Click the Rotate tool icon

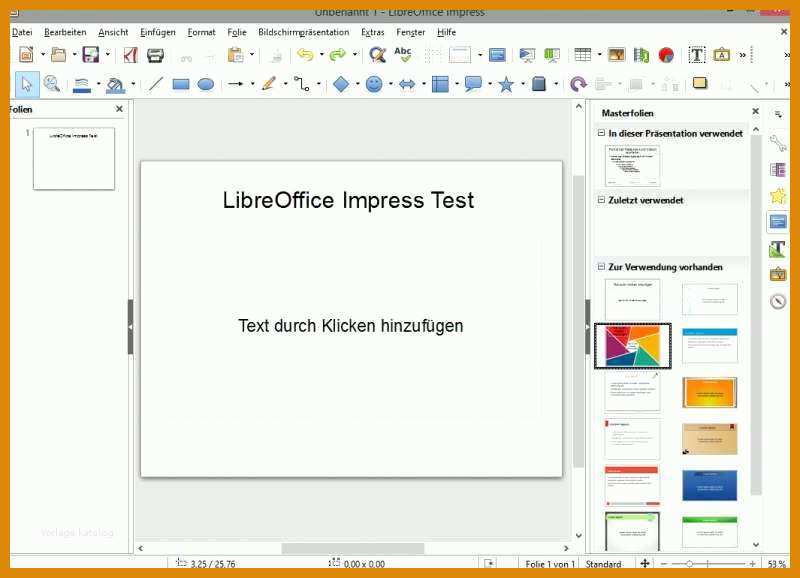pyautogui.click(x=578, y=84)
